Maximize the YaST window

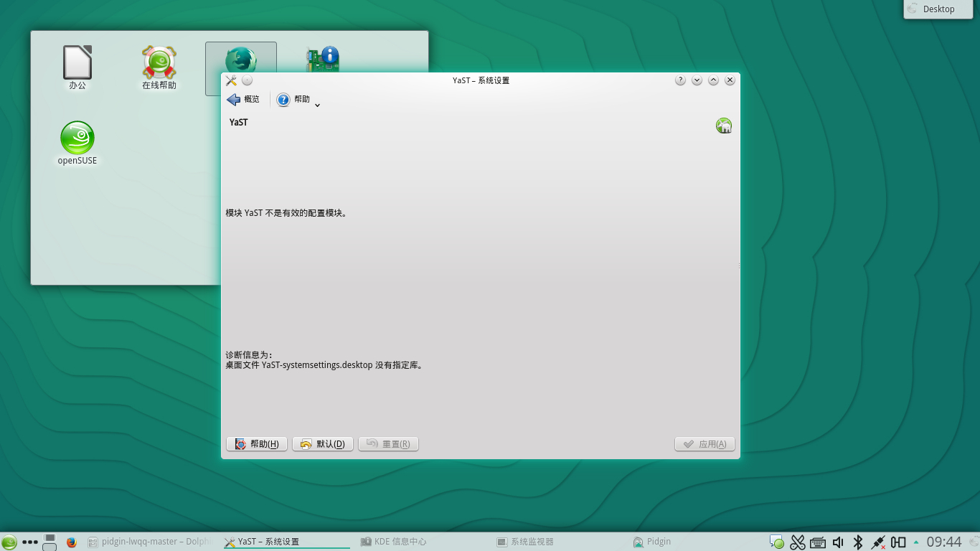pyautogui.click(x=713, y=80)
